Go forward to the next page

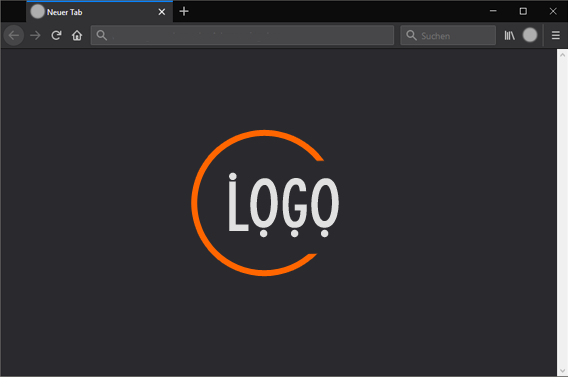[35, 35]
